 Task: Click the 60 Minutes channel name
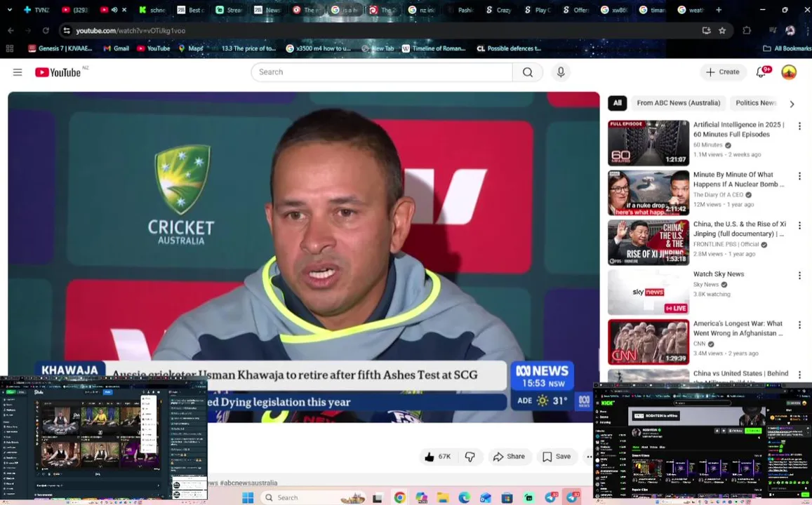707,145
